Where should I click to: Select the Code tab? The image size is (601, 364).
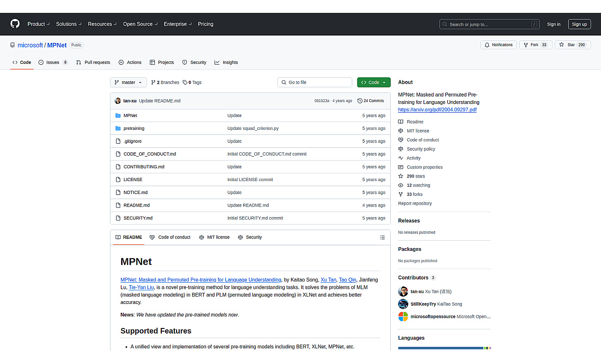pos(22,62)
